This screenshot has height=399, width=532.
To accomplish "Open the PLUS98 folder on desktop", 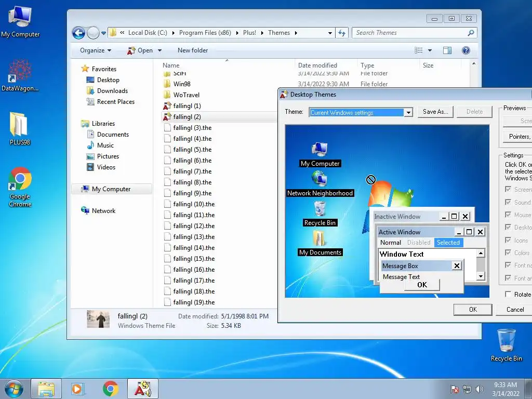I will [19, 128].
